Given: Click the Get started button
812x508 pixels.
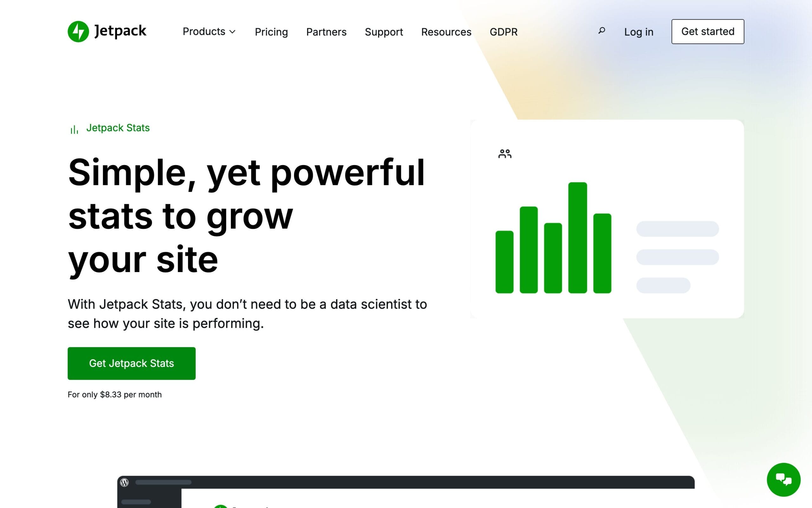Looking at the screenshot, I should pos(708,31).
